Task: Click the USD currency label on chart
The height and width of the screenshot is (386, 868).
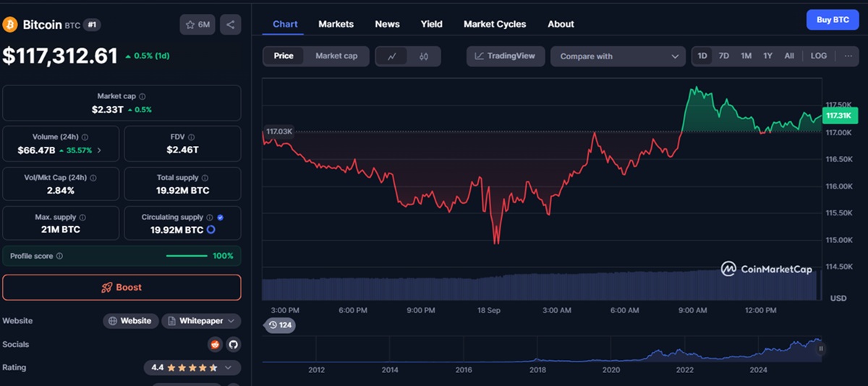Action: pos(838,298)
